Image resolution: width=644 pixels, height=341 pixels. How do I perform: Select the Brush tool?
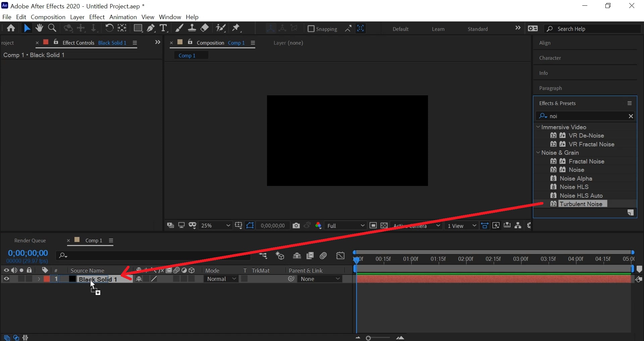(x=179, y=28)
